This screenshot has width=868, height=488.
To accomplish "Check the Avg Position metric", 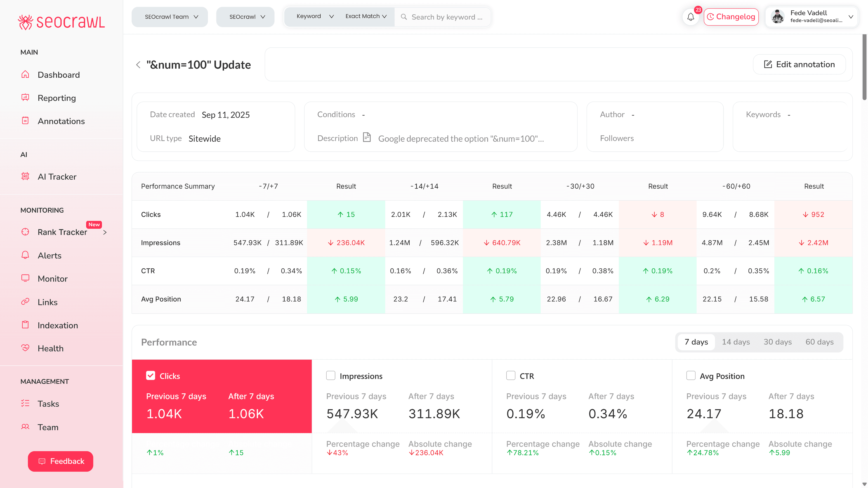I will pos(691,375).
